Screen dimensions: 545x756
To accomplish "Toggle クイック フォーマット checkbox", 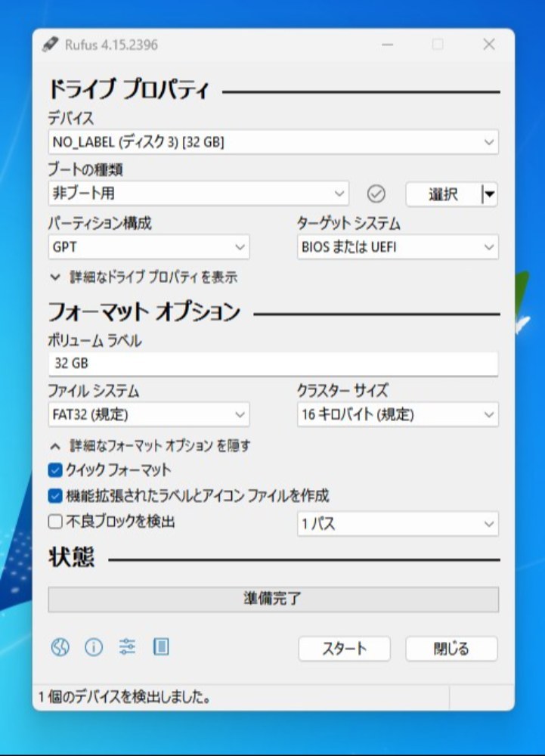I will coord(55,470).
